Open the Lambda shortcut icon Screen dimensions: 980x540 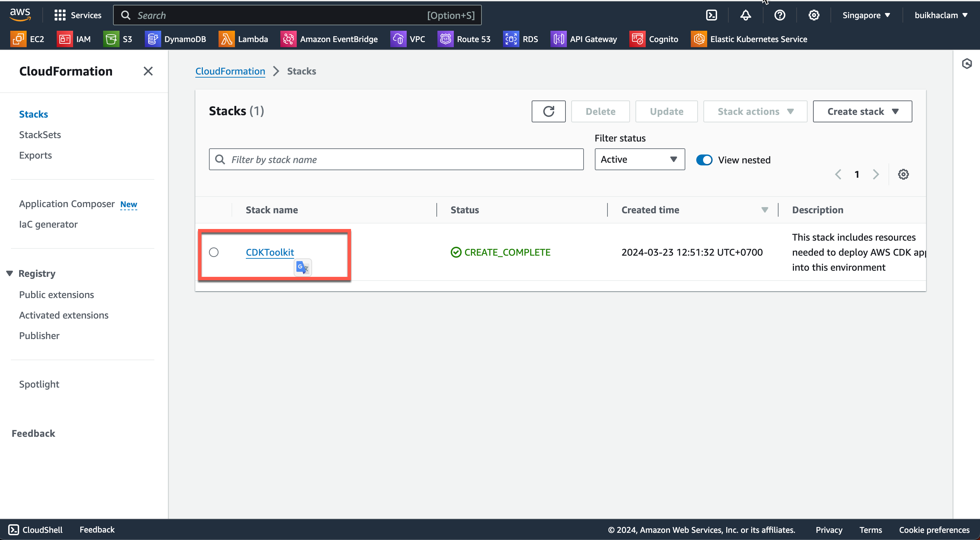click(227, 39)
